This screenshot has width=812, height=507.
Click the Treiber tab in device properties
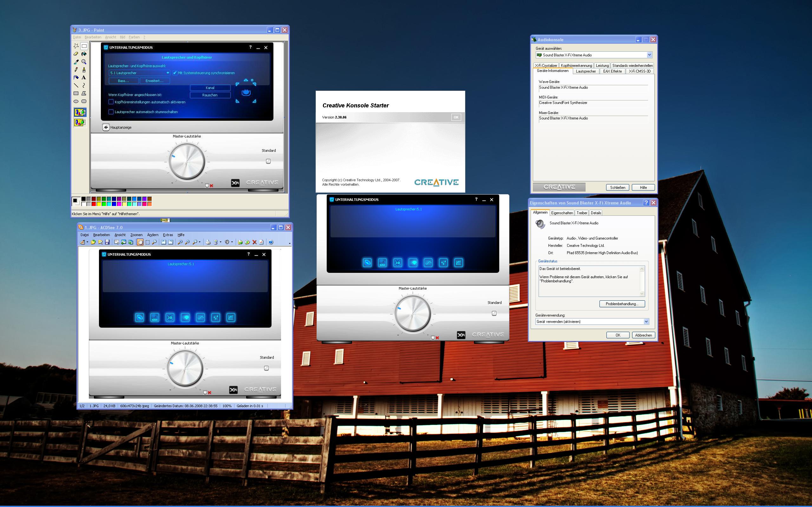coord(581,213)
